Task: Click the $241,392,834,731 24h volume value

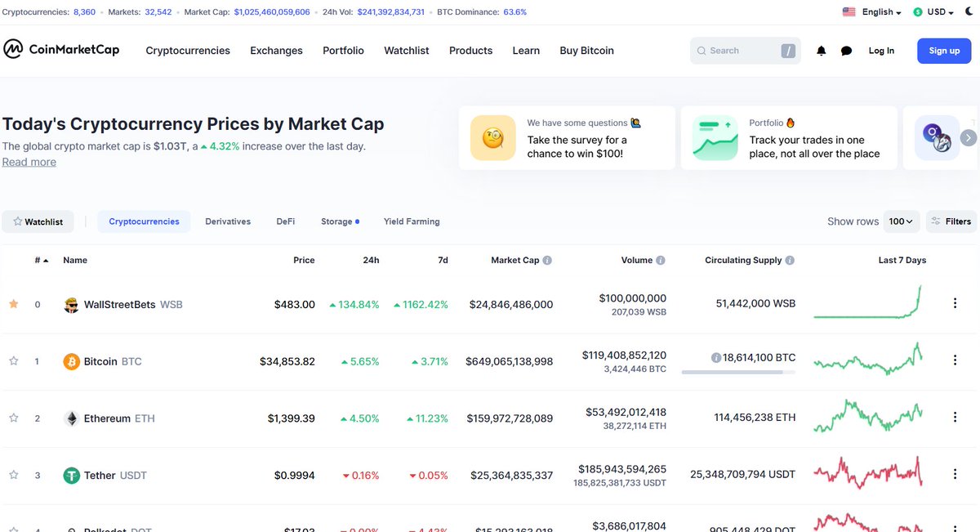Action: (390, 12)
